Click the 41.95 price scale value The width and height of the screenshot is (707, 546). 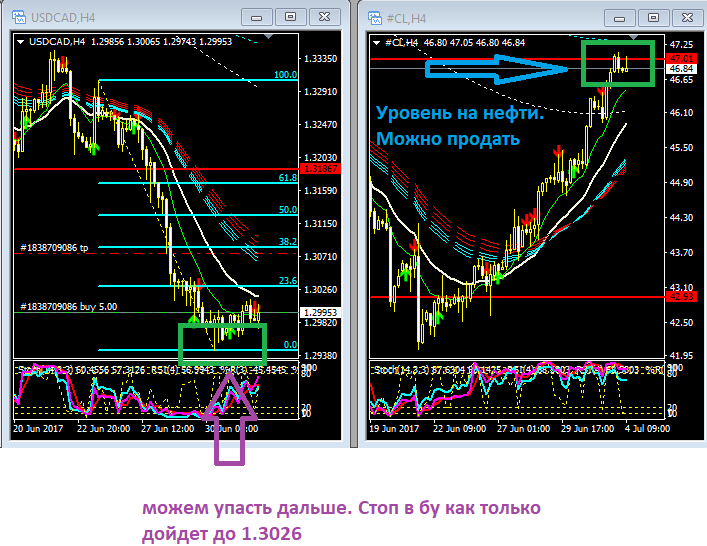(x=681, y=355)
